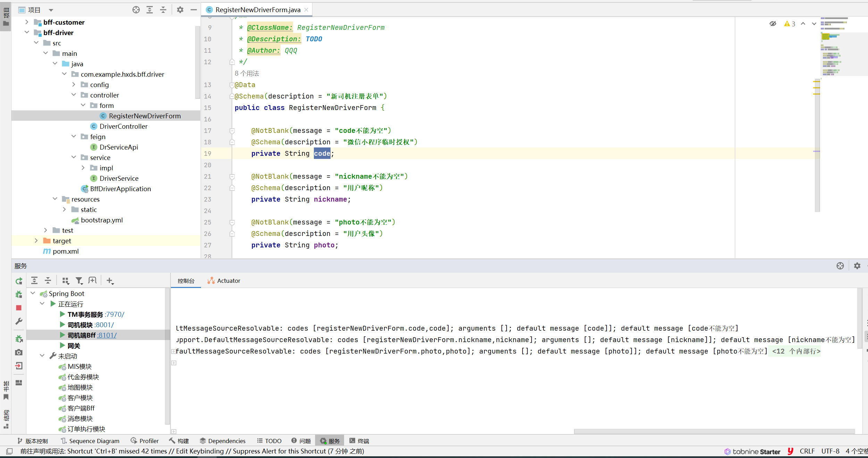Toggle fold marker at line 17 annotation
Image resolution: width=868 pixels, height=458 pixels.
pos(232,131)
